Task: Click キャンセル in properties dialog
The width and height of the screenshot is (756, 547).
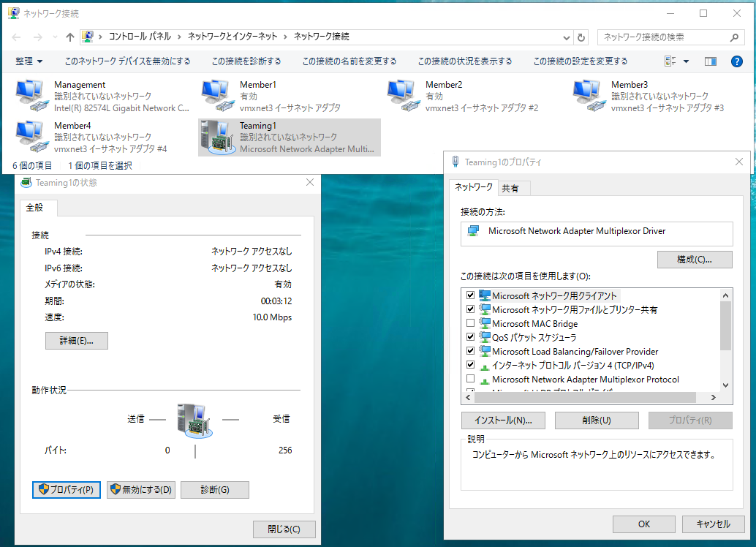Action: 713,524
